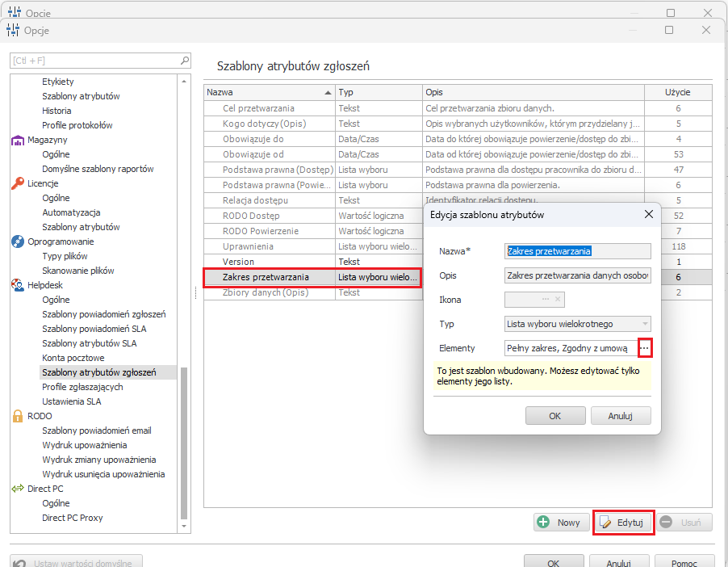Sort the table by Użycie column header
Viewport: 728px width, 567px height.
(678, 92)
